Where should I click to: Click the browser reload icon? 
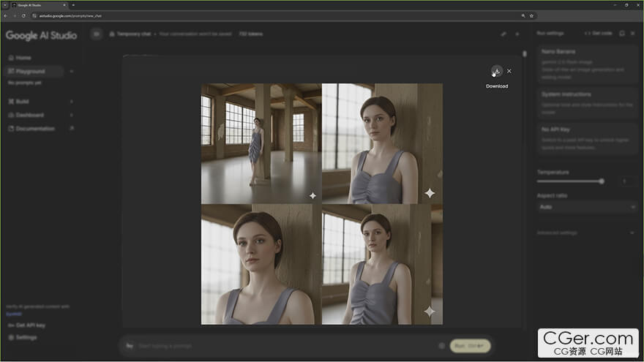pyautogui.click(x=23, y=15)
